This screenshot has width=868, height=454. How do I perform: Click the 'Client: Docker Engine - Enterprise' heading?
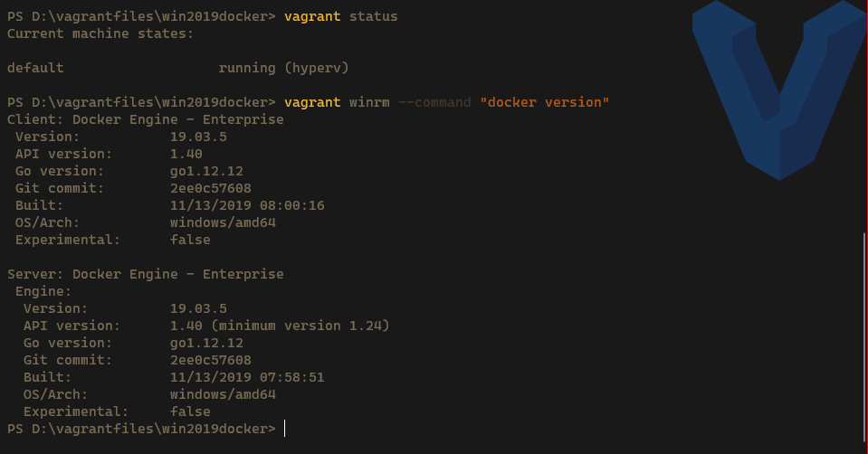tap(145, 119)
